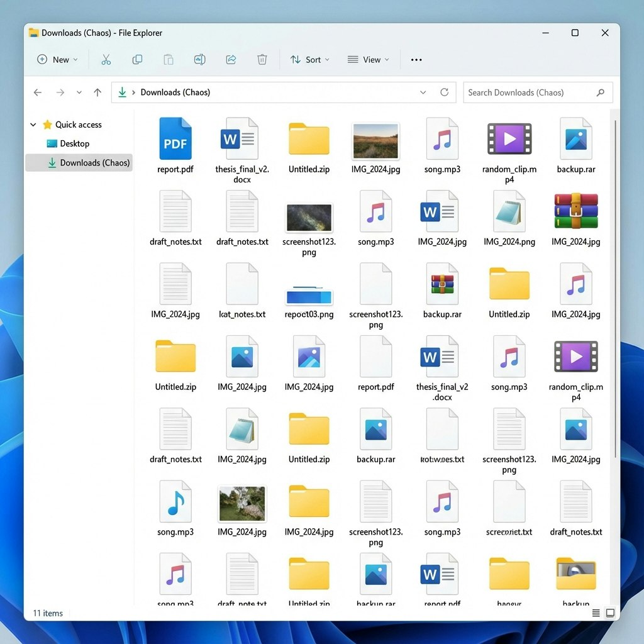Go up one folder level

[x=97, y=92]
